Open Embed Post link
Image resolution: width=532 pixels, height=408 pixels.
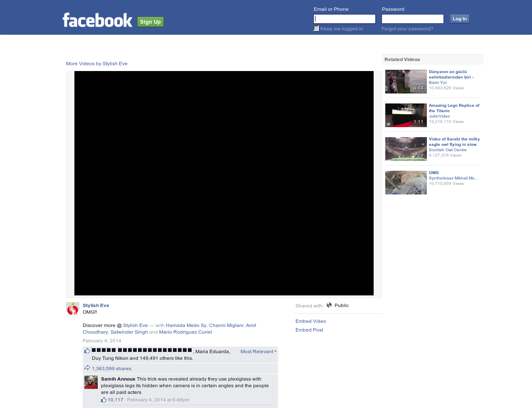309,330
